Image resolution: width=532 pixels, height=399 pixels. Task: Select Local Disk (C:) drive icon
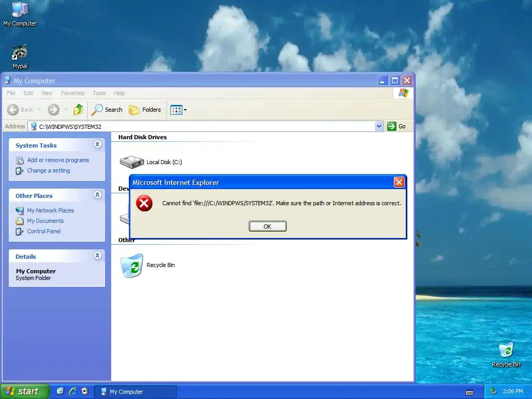pyautogui.click(x=132, y=162)
